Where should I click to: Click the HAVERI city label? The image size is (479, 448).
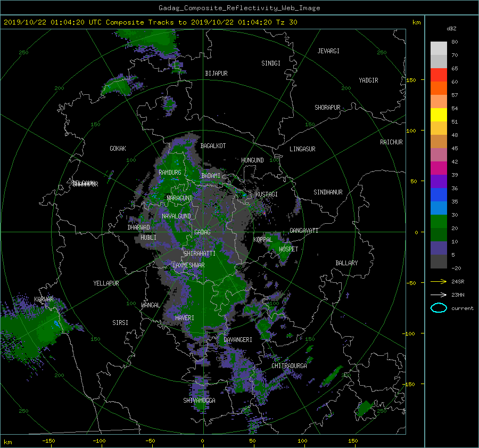click(185, 318)
